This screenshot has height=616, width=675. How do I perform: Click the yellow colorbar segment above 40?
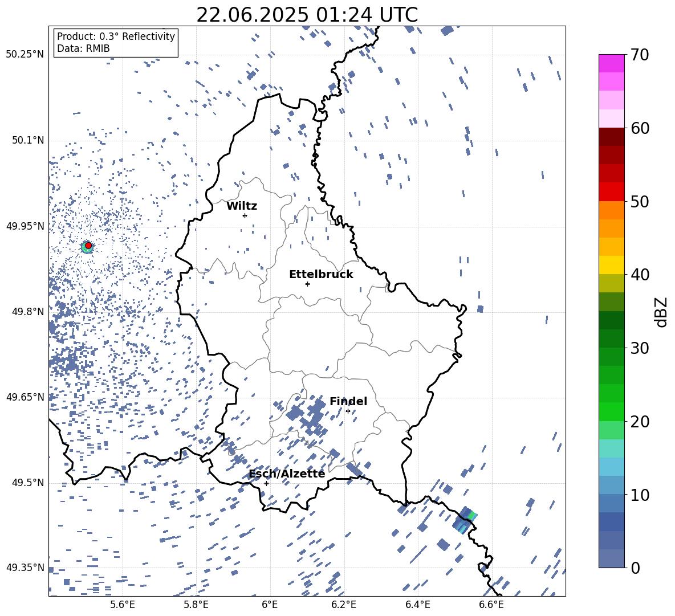612,265
